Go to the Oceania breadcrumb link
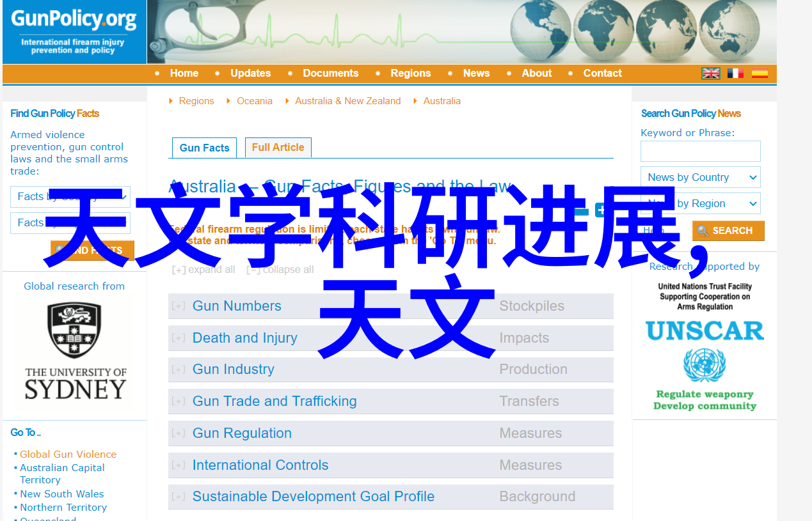812x521 pixels. [x=254, y=101]
